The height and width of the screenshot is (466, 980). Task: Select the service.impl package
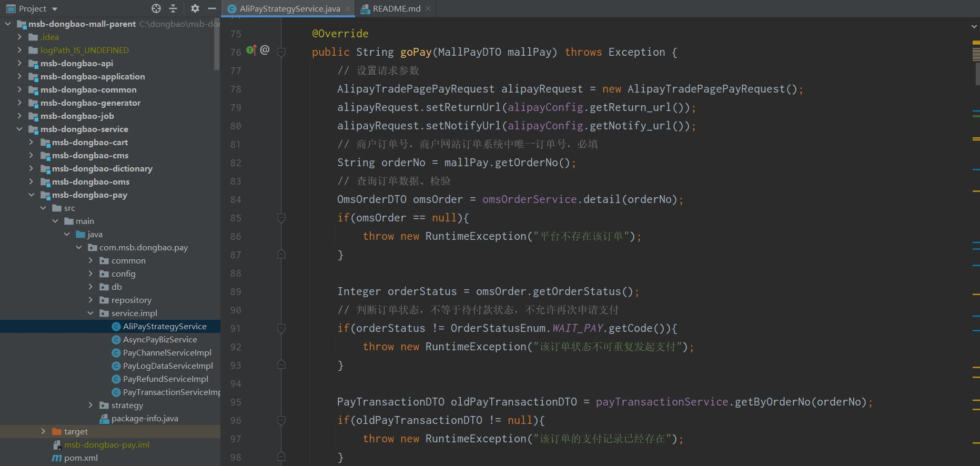(x=134, y=313)
